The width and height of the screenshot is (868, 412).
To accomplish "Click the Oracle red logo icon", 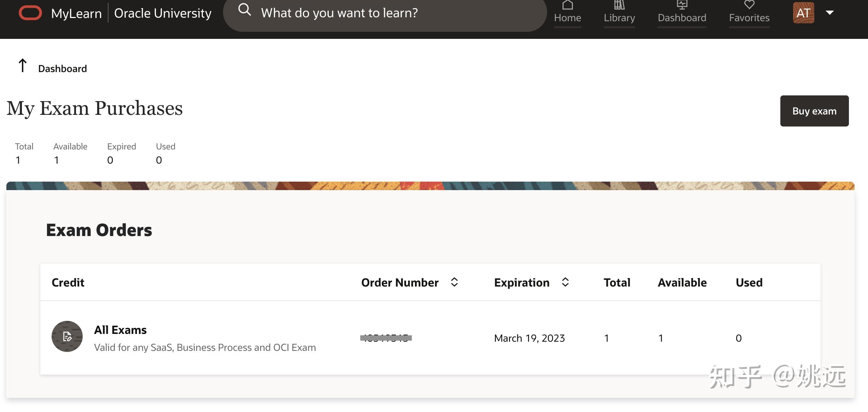I will coord(30,13).
